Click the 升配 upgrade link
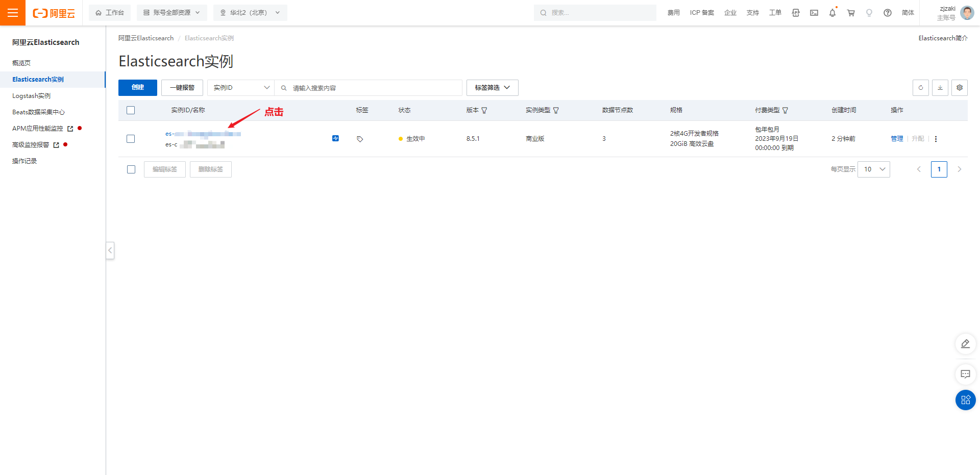The width and height of the screenshot is (980, 475). (918, 139)
